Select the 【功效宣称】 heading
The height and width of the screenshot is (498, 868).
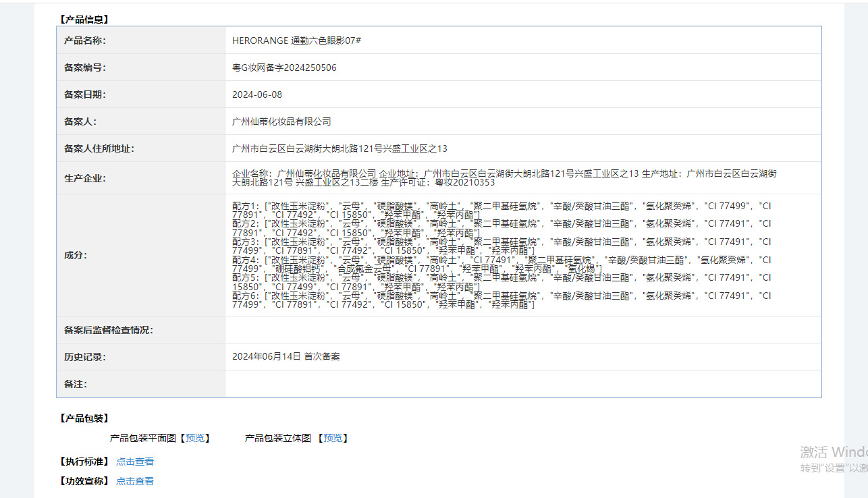click(84, 481)
